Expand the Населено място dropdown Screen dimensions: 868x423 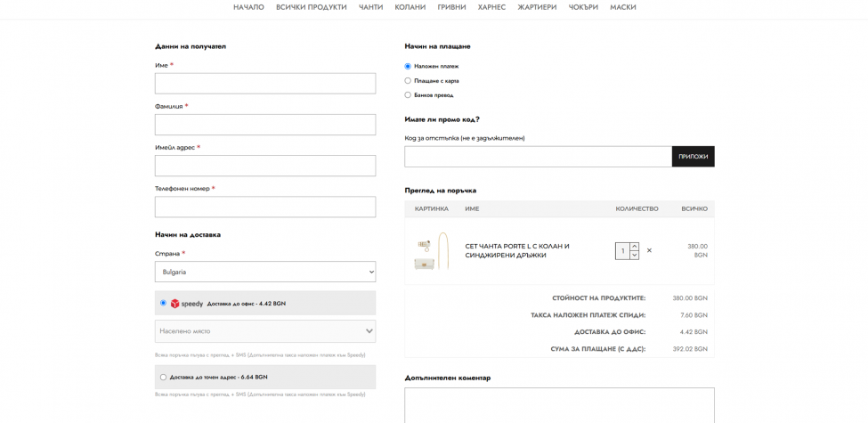click(x=265, y=331)
